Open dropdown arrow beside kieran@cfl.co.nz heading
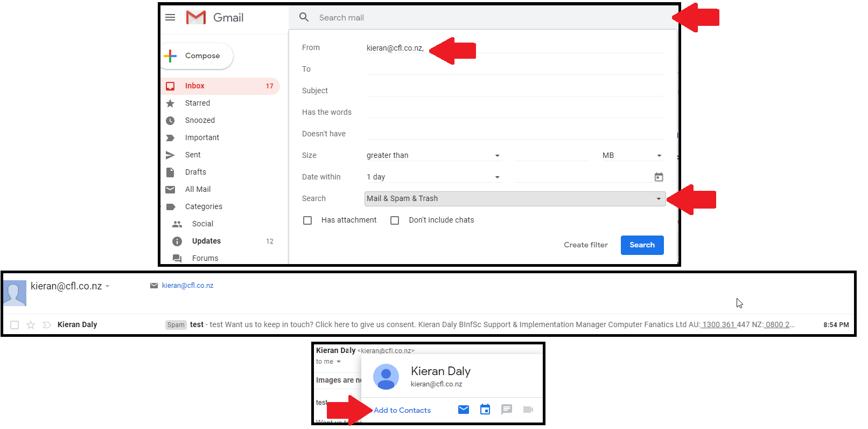Viewport: 868px width, 429px height. coord(107,286)
